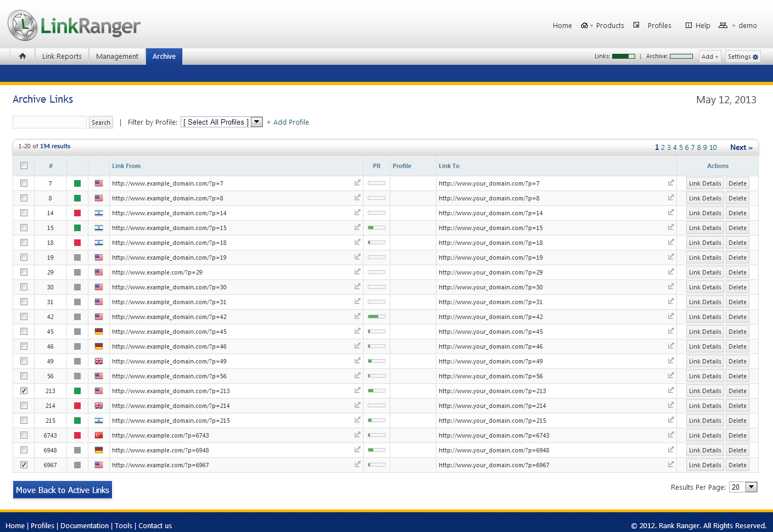Expand the Add dropdown menu
Screen dimensions: 773x532
710,57
